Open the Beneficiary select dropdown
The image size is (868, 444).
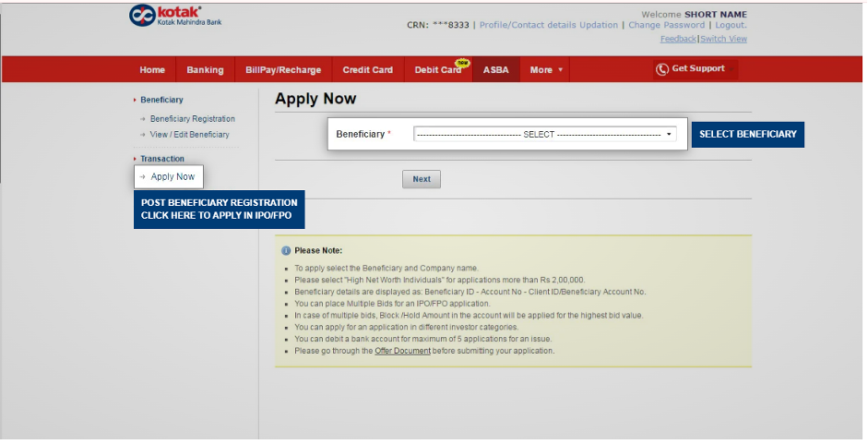(x=544, y=135)
